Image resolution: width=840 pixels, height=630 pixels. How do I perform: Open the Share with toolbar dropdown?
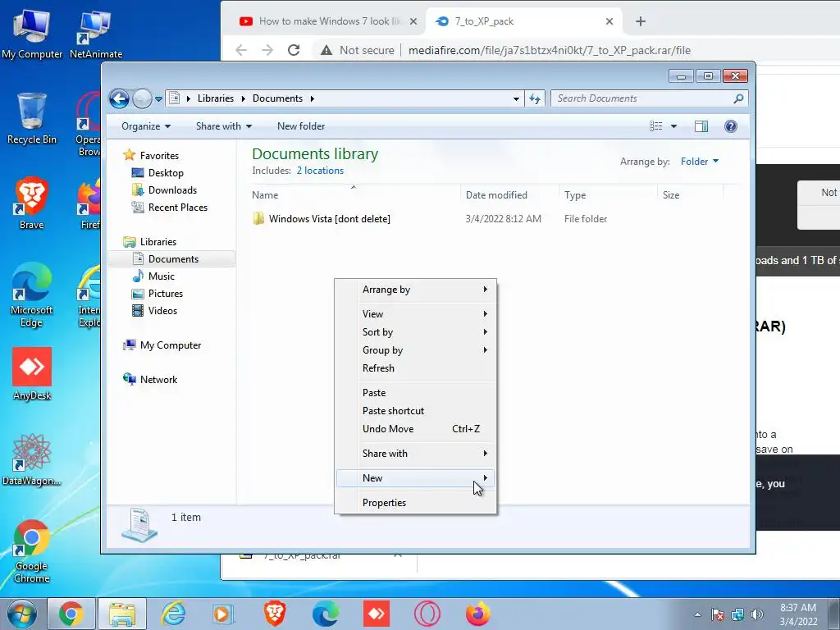click(x=223, y=126)
